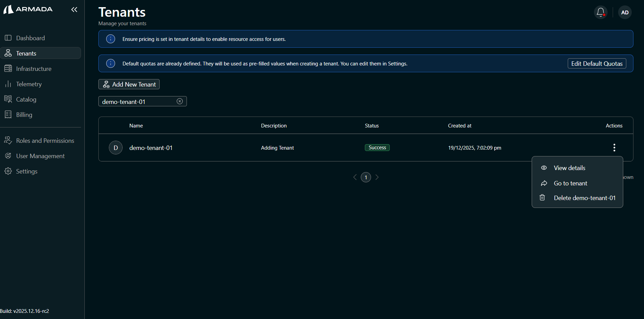Toggle the three-dot actions menu
This screenshot has width=644, height=319.
coord(614,147)
